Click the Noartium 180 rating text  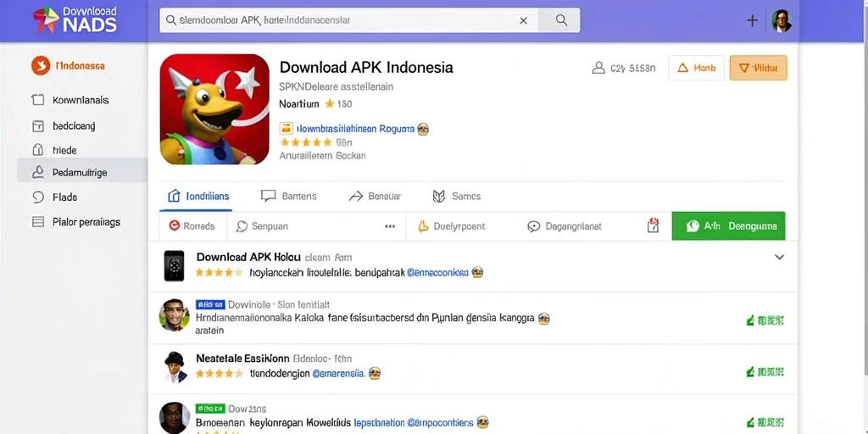pyautogui.click(x=315, y=103)
